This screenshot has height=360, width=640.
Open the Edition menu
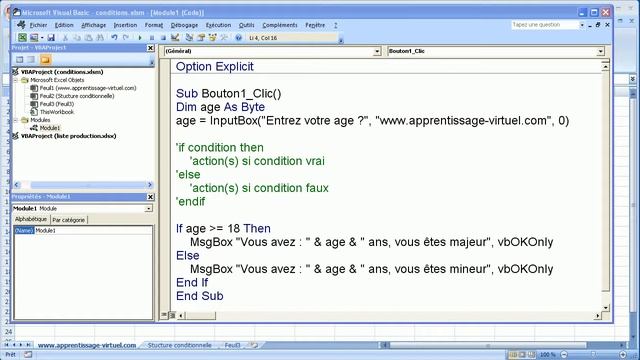coord(64,25)
